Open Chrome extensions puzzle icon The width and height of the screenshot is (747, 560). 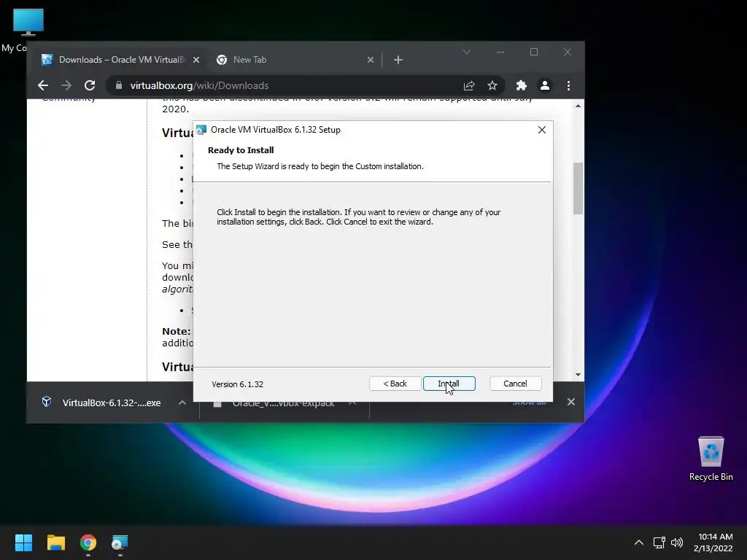(521, 86)
